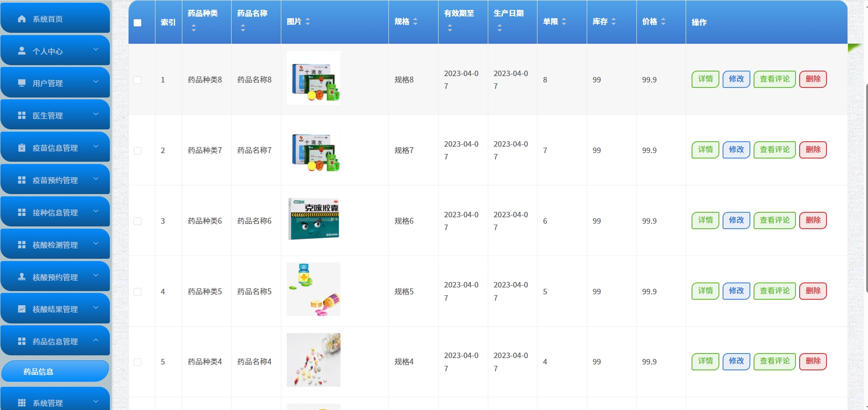Check the row checkbox for 药品名称4
The width and height of the screenshot is (868, 410).
[138, 362]
